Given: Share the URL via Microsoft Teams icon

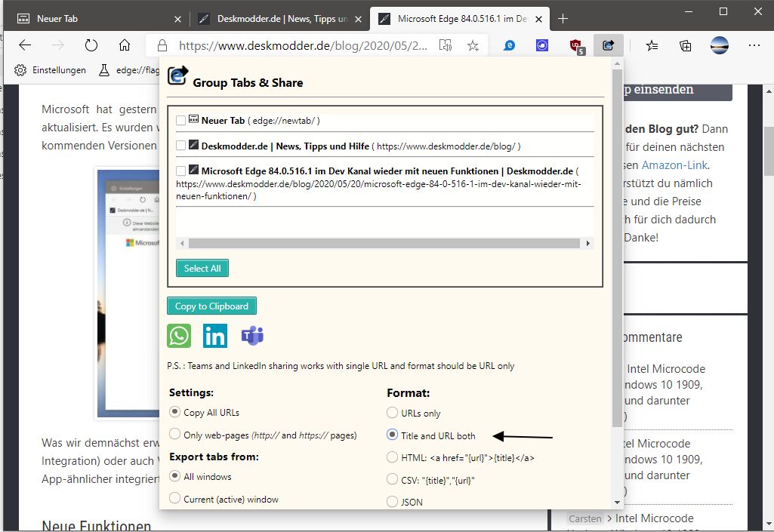Looking at the screenshot, I should coord(252,336).
